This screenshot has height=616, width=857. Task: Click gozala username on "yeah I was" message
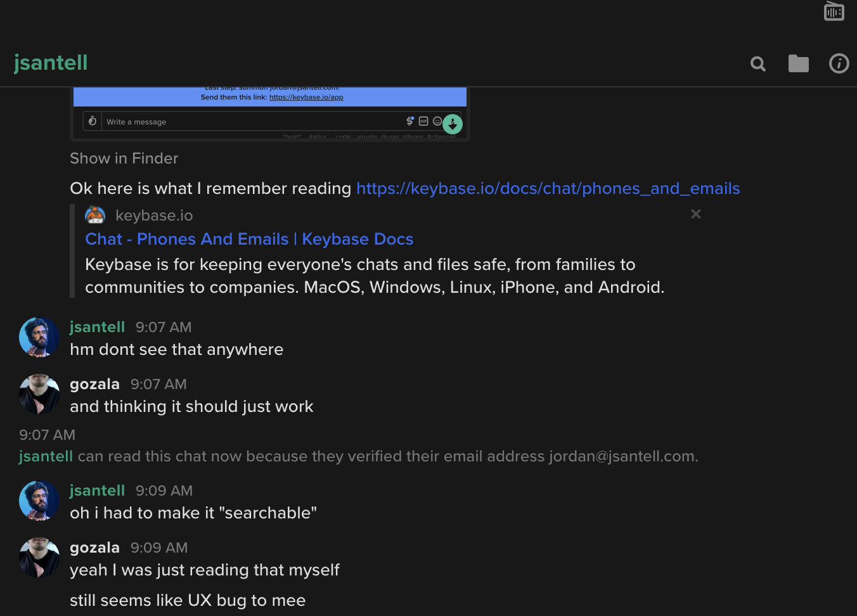(x=94, y=548)
